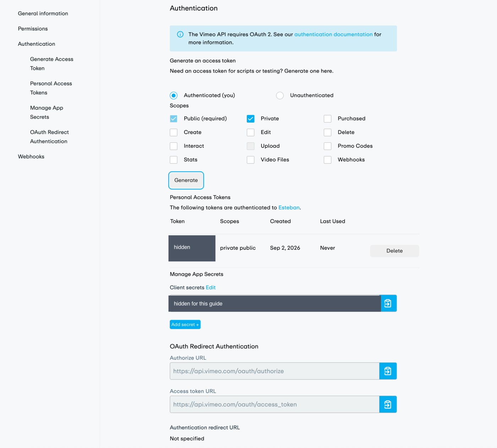Open Webhooks in the sidebar
Image resolution: width=497 pixels, height=448 pixels.
(31, 157)
